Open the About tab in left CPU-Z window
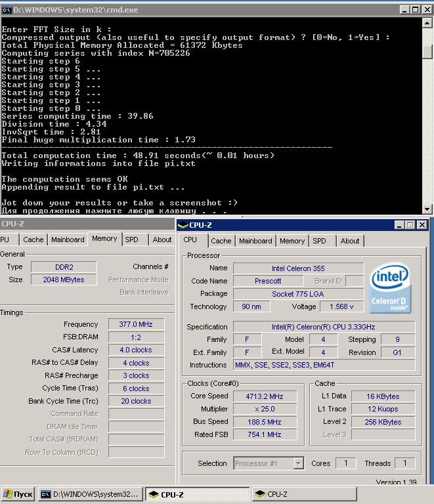Viewport: 434px width, 504px height. 162,240
